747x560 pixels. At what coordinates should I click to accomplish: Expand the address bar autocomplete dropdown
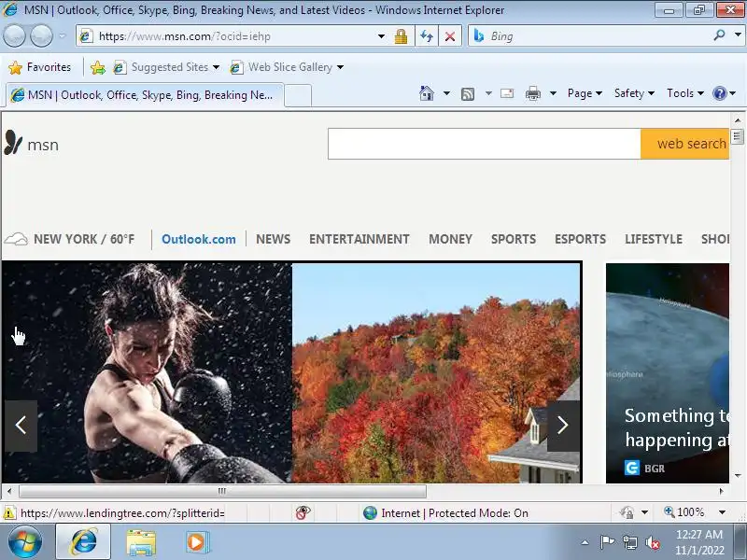tap(381, 36)
